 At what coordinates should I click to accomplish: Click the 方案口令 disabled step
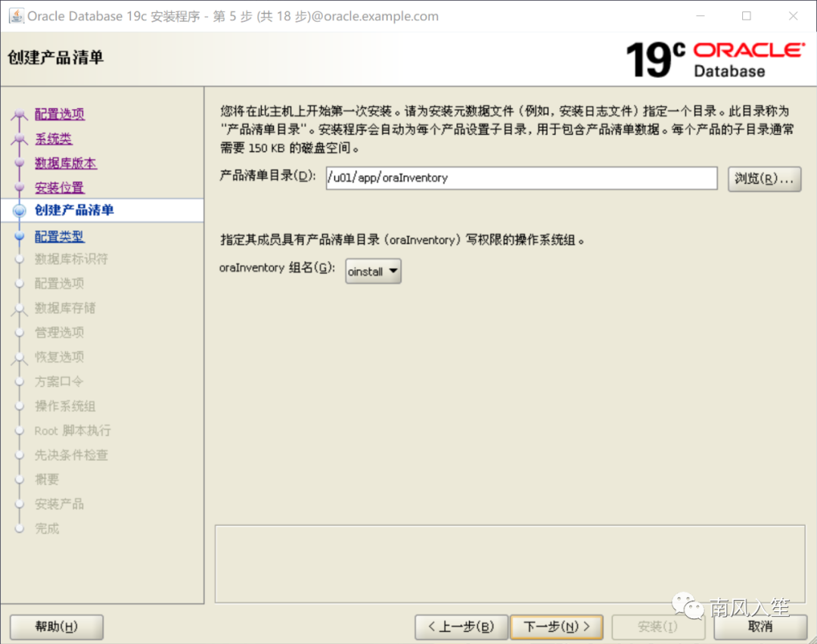tap(59, 381)
